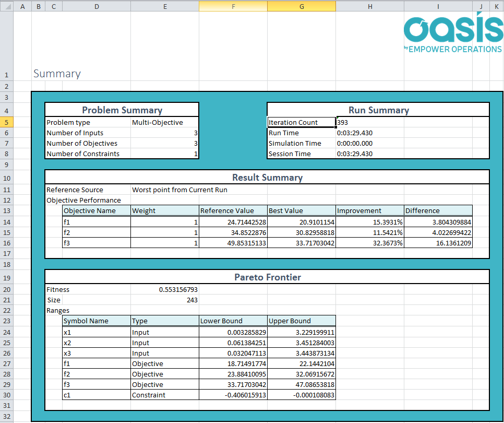The height and width of the screenshot is (423, 504).
Task: Select c1 lower bound -0.406015913
Action: [x=233, y=395]
